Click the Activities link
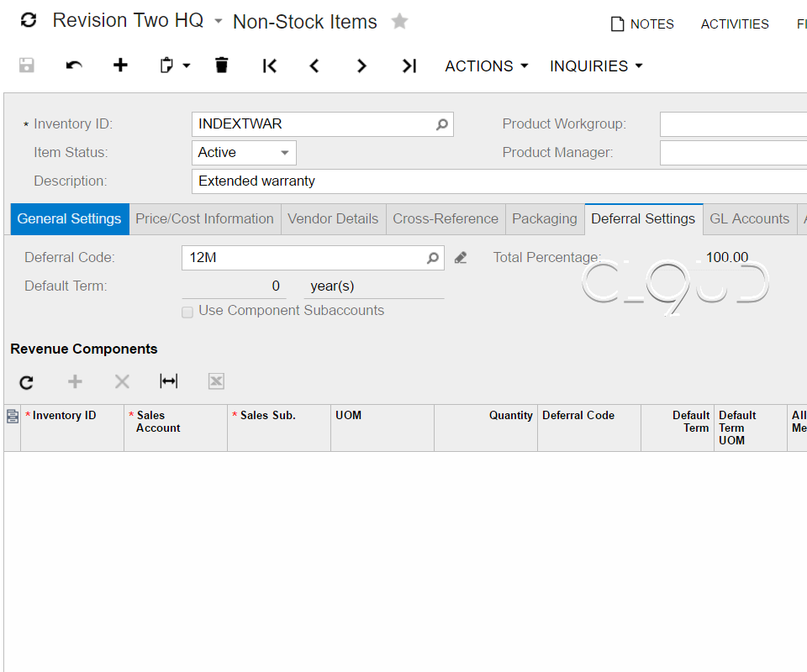 coord(735,24)
